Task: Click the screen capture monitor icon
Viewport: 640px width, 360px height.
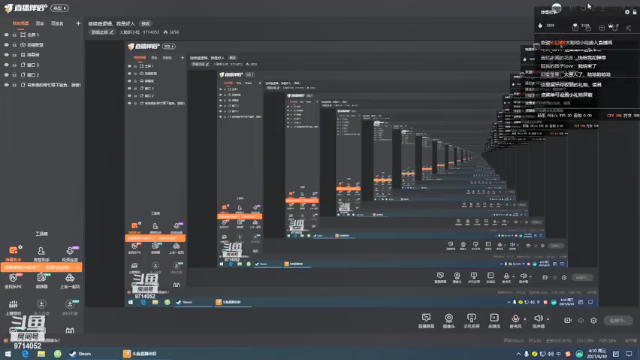Action: click(x=426, y=318)
